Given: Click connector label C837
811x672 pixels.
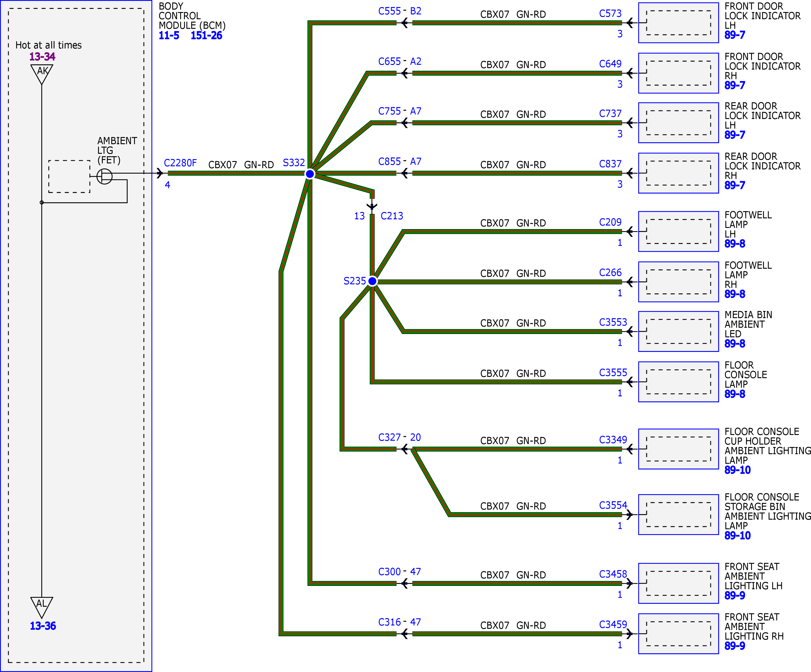Looking at the screenshot, I should [610, 164].
